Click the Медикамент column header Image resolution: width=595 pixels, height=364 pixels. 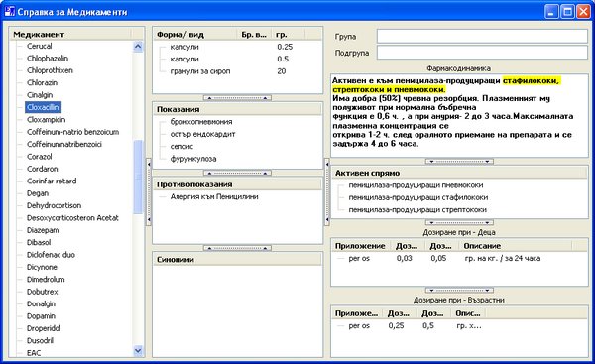70,34
